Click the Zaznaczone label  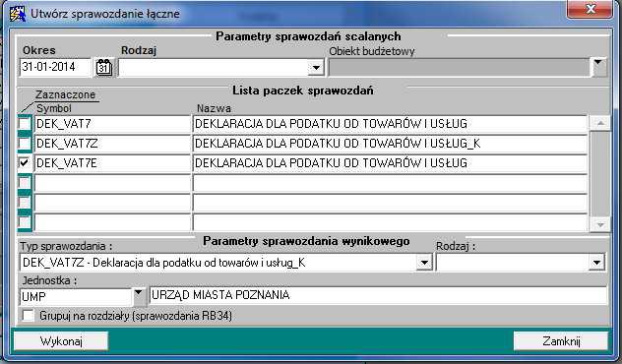66,94
